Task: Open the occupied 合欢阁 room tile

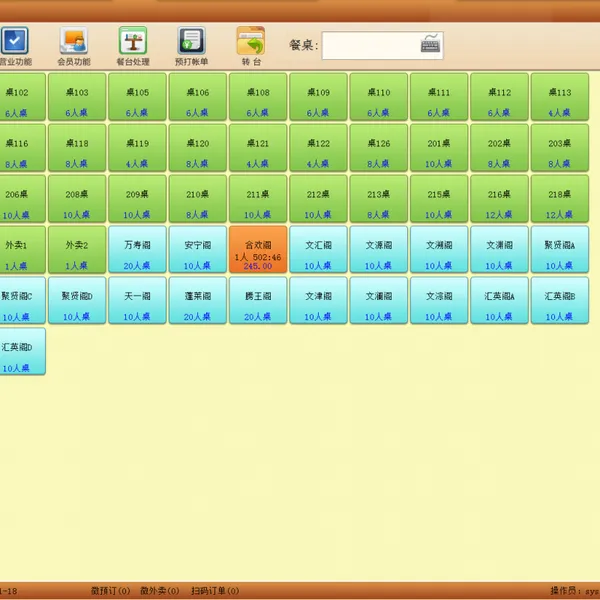Action: [258, 249]
